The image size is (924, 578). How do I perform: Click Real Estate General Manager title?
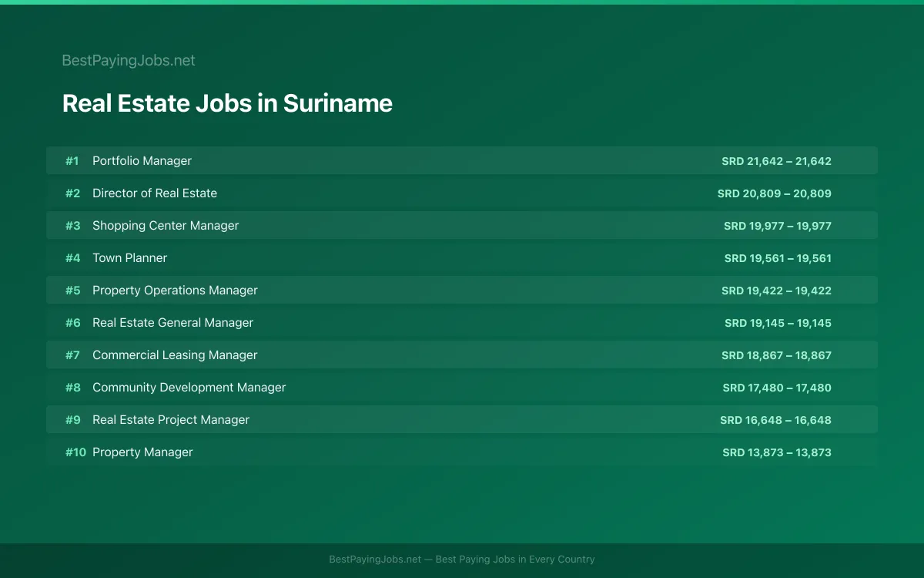[x=172, y=323]
